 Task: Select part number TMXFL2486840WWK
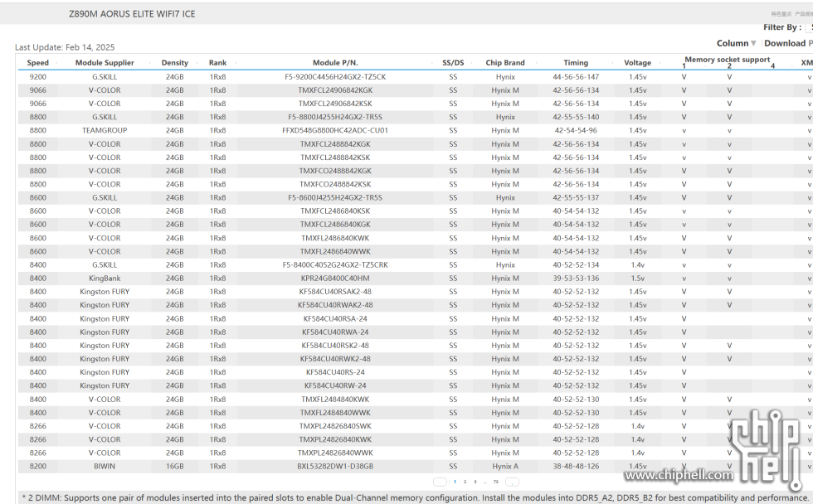[x=335, y=252]
